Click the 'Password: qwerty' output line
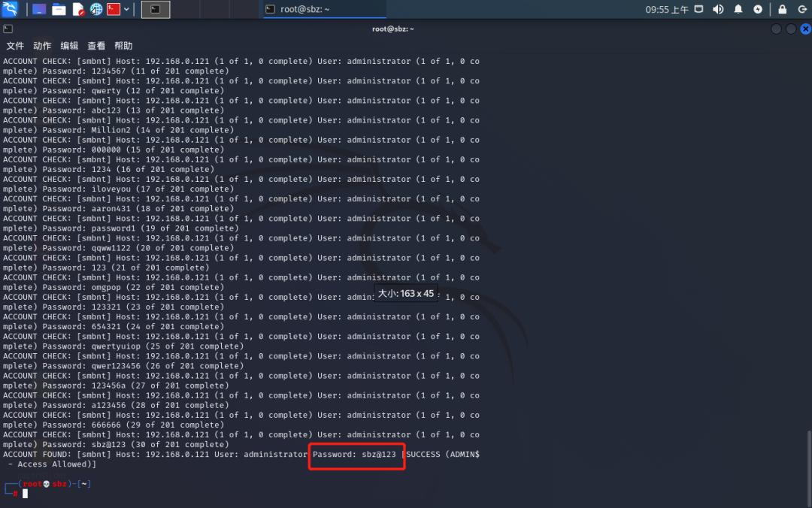The image size is (812, 508). [x=114, y=91]
